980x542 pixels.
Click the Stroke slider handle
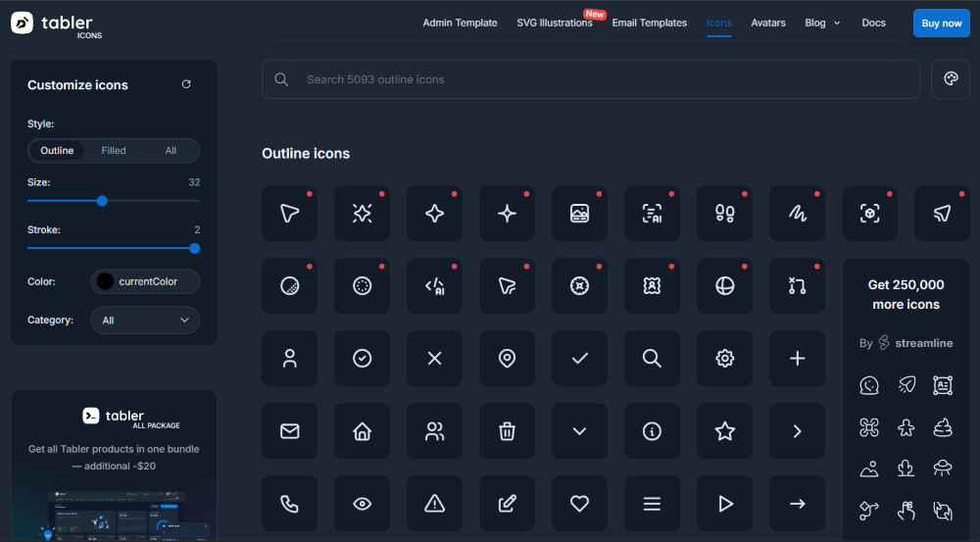[x=194, y=248]
